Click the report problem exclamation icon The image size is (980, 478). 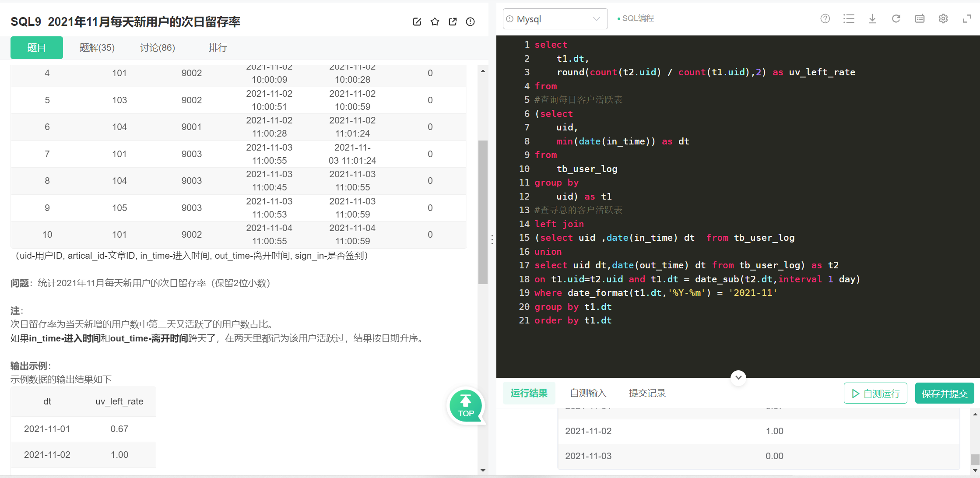coord(470,22)
